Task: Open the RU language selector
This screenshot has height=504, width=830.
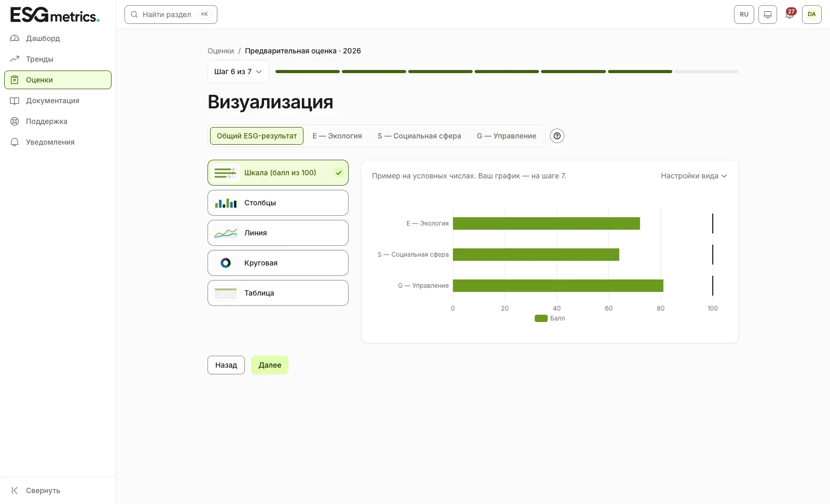Action: click(x=744, y=15)
